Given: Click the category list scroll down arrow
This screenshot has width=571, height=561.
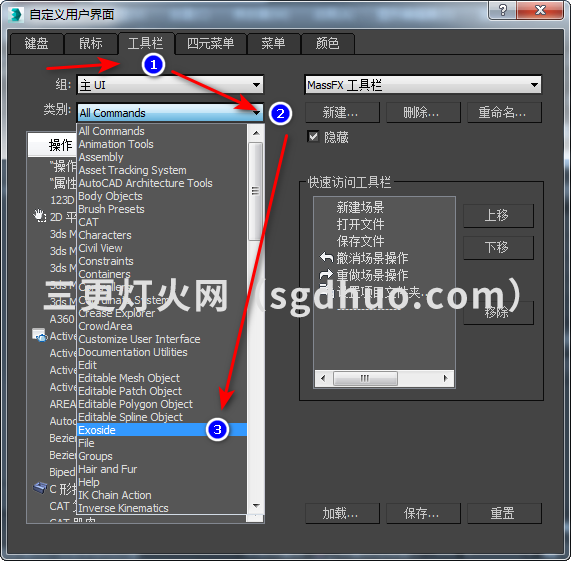Looking at the screenshot, I should point(256,506).
